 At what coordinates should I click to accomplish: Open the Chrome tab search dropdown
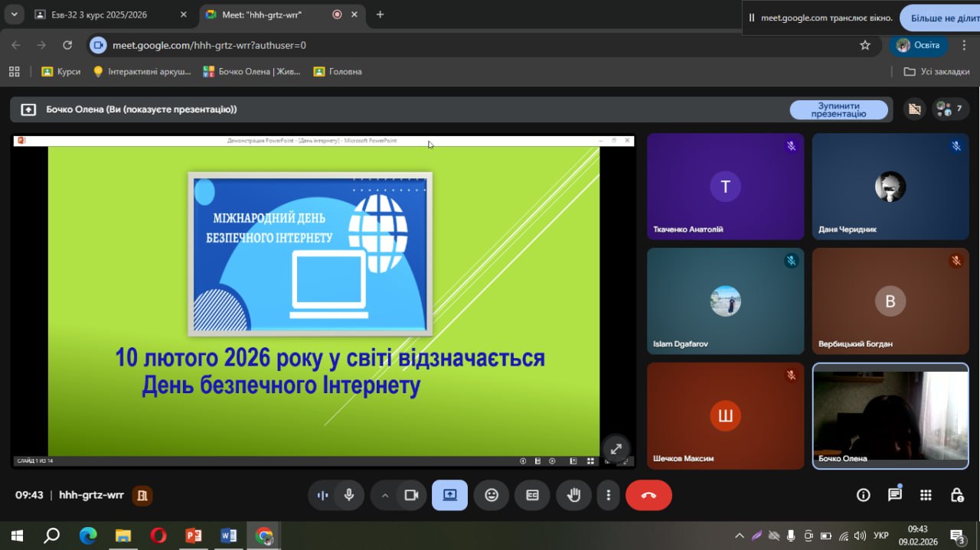(14, 15)
